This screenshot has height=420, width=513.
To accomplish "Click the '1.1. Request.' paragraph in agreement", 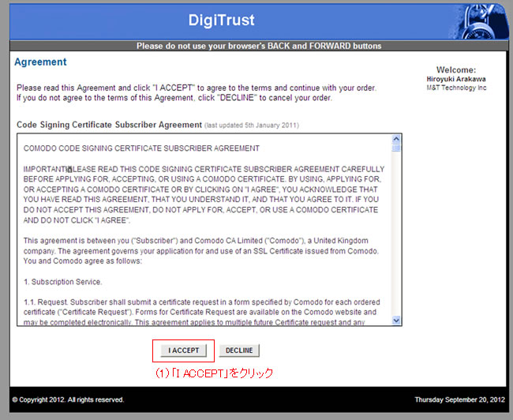I will pyautogui.click(x=202, y=312).
